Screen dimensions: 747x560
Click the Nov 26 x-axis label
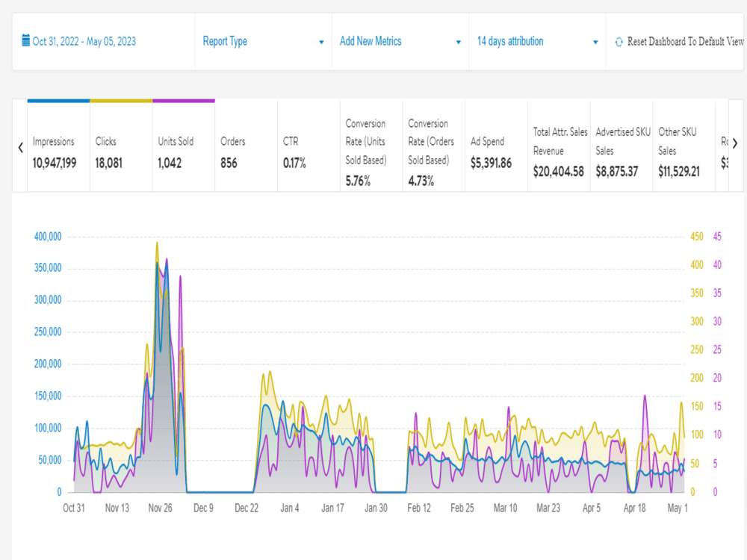[x=160, y=508]
